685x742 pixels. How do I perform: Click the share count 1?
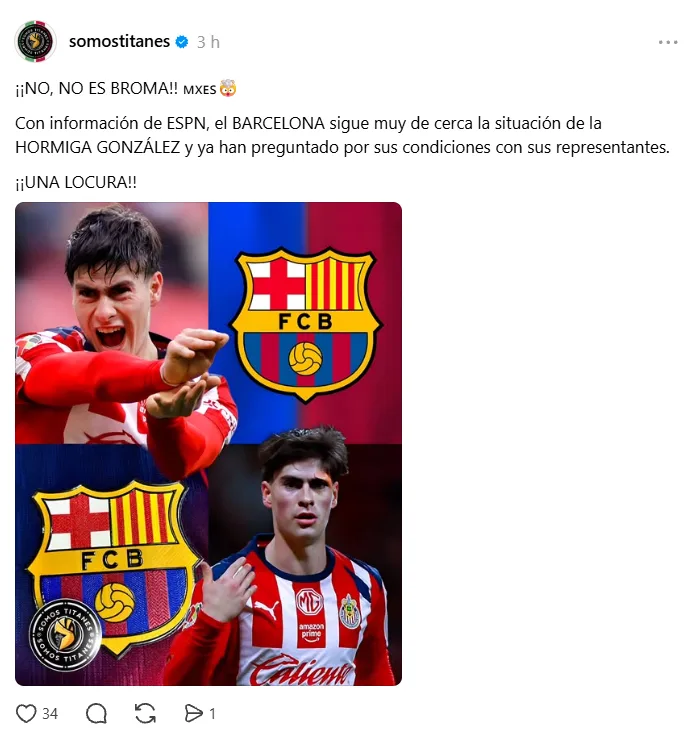tap(212, 714)
